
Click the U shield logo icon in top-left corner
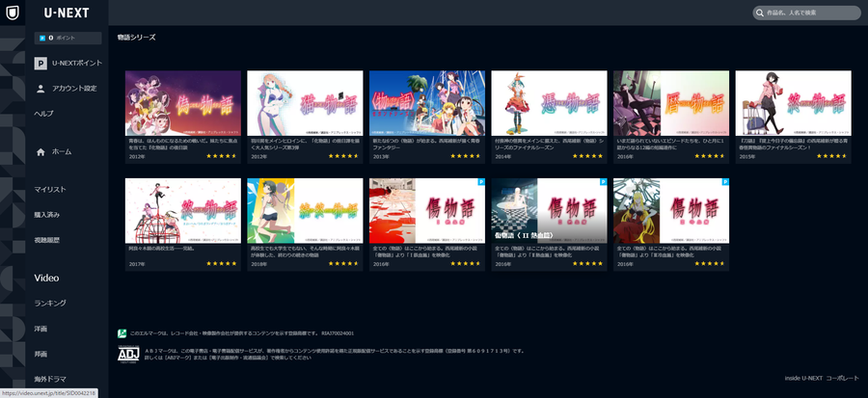tap(12, 13)
